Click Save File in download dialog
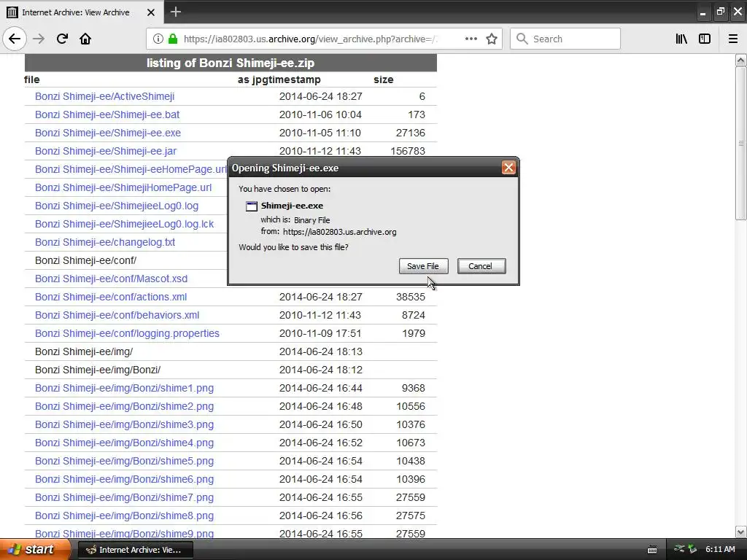 point(423,266)
